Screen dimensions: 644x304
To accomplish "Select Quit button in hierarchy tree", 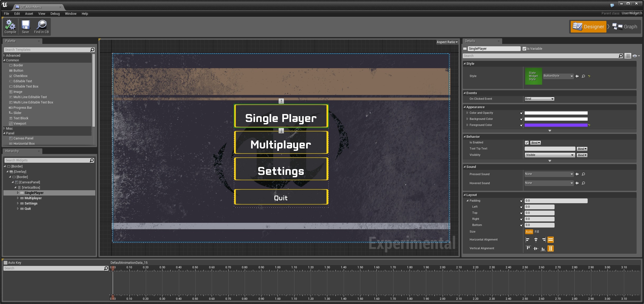I will [28, 208].
